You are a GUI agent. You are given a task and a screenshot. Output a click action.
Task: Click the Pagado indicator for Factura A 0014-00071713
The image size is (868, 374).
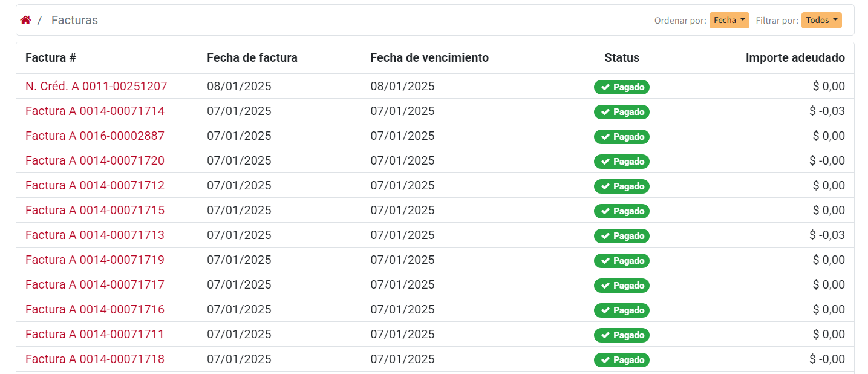(x=621, y=235)
